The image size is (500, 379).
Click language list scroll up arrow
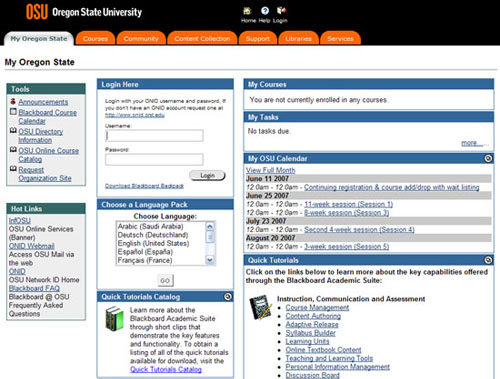(210, 227)
